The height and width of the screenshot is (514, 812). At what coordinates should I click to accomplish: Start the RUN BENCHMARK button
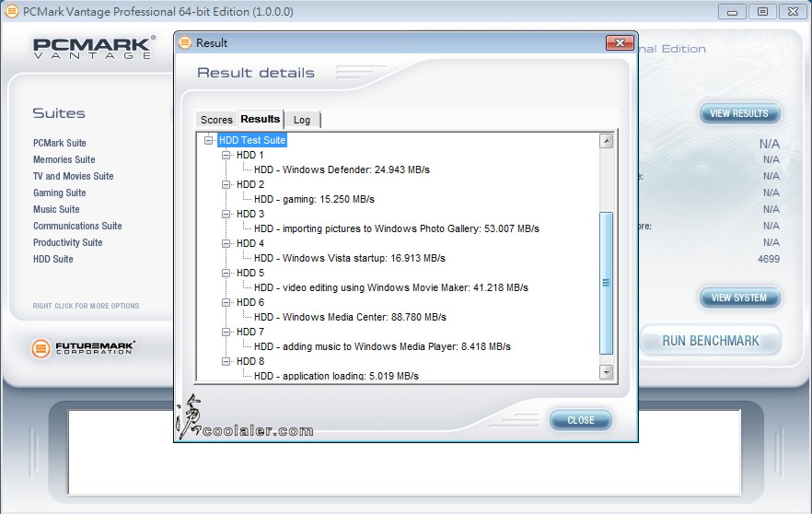[711, 341]
